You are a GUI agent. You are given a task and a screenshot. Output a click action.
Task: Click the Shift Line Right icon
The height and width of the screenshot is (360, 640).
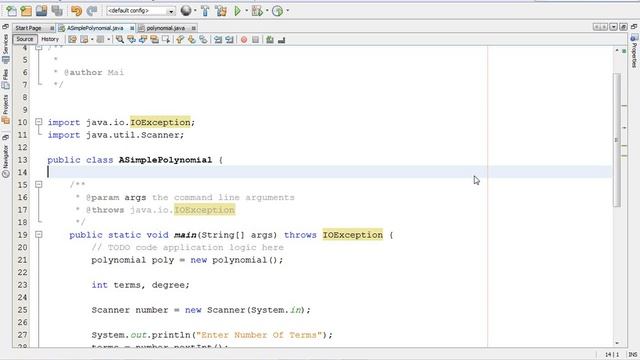coord(229,40)
